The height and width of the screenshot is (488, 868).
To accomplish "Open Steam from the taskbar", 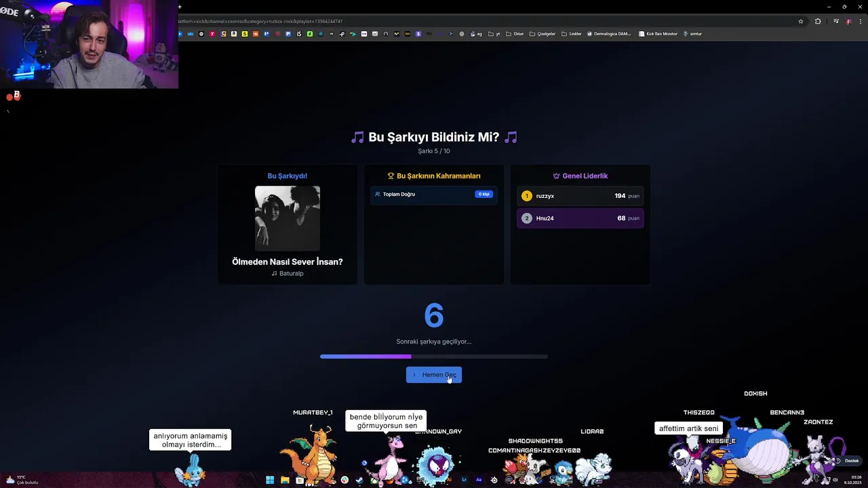I will point(359,480).
